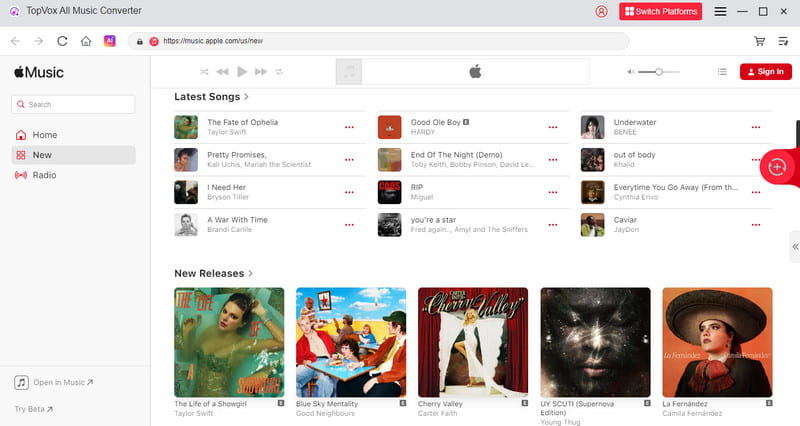Click Bryson Tiller artist link
The image size is (800, 426).
pyautogui.click(x=228, y=197)
